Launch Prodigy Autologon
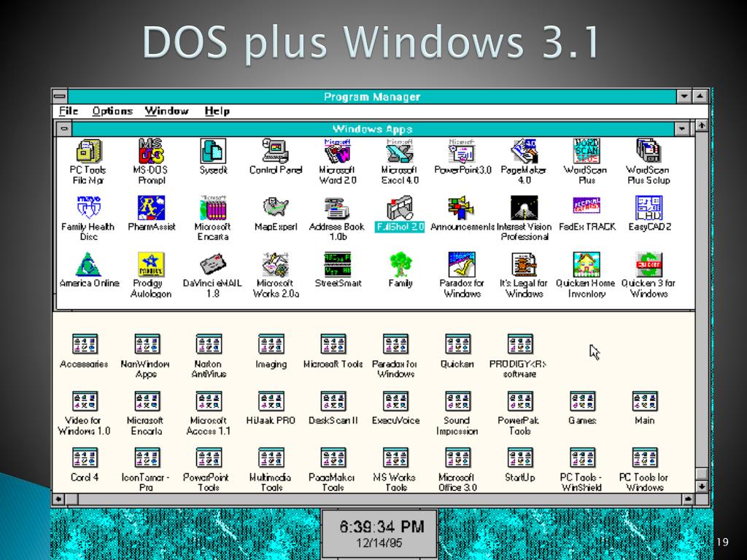 pos(151,264)
